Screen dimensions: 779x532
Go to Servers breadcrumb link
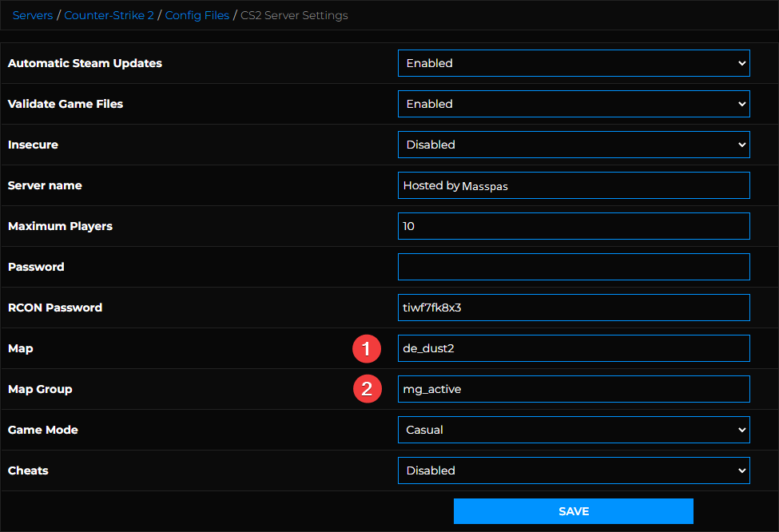[33, 15]
